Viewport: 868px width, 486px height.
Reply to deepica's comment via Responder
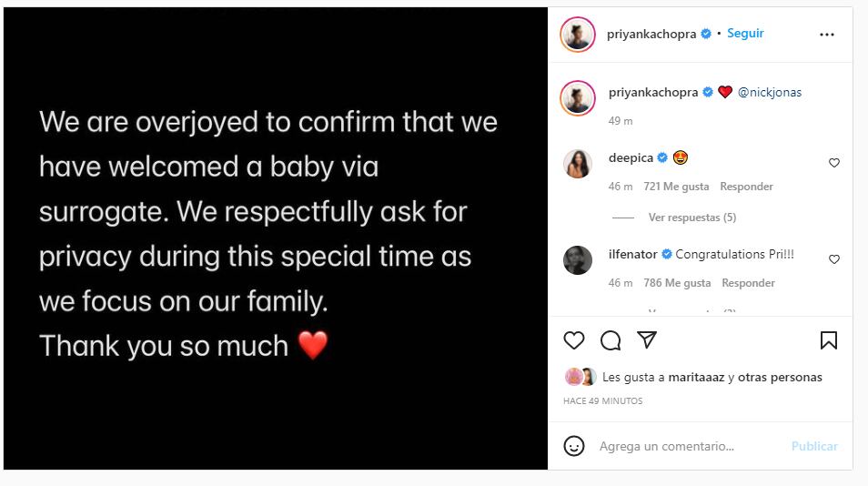746,187
